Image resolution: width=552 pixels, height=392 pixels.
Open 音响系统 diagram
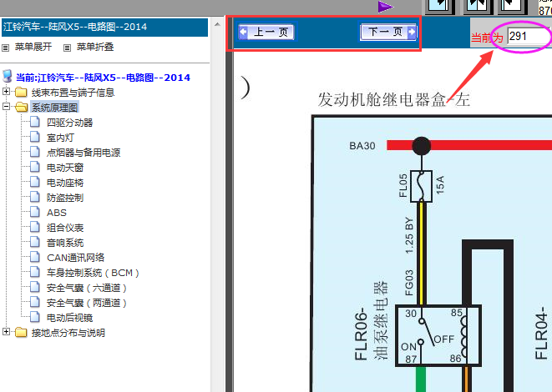[x=65, y=243]
